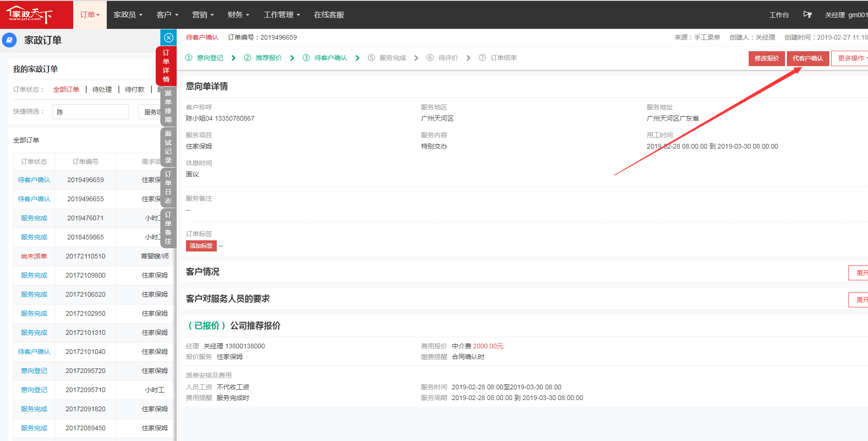Click the 快捷筛选 input containing 陈
The width and height of the screenshot is (868, 441).
tap(91, 112)
